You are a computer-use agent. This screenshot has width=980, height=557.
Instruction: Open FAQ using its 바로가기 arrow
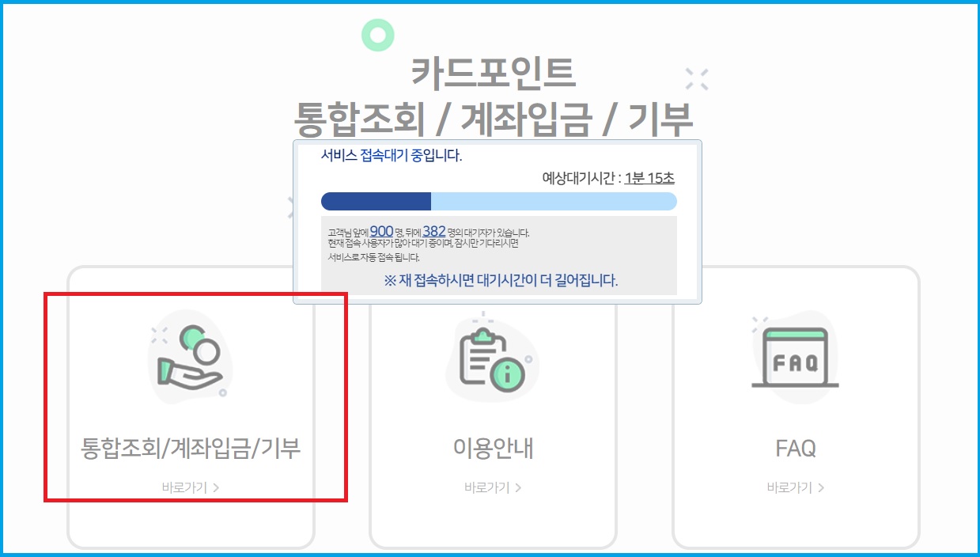click(x=796, y=487)
